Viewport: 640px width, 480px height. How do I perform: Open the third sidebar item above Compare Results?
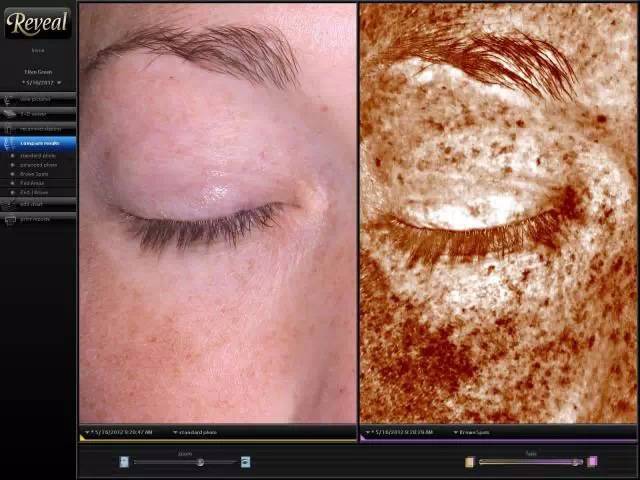click(x=38, y=129)
